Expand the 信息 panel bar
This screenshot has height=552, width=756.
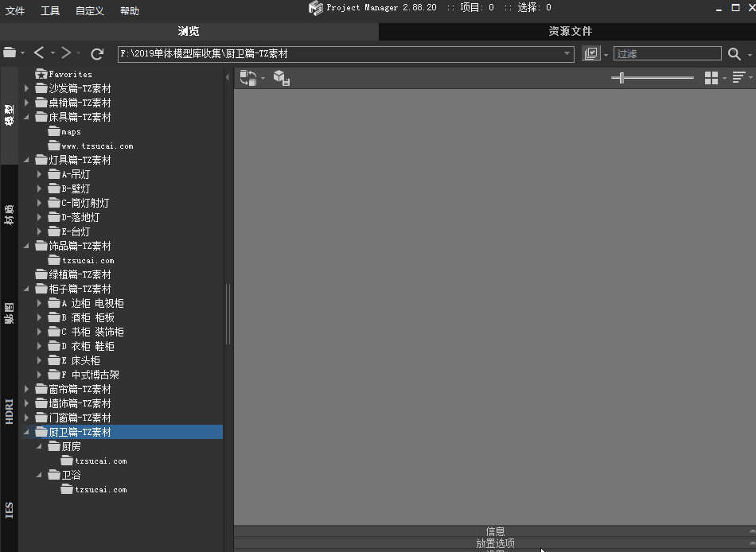(x=495, y=531)
